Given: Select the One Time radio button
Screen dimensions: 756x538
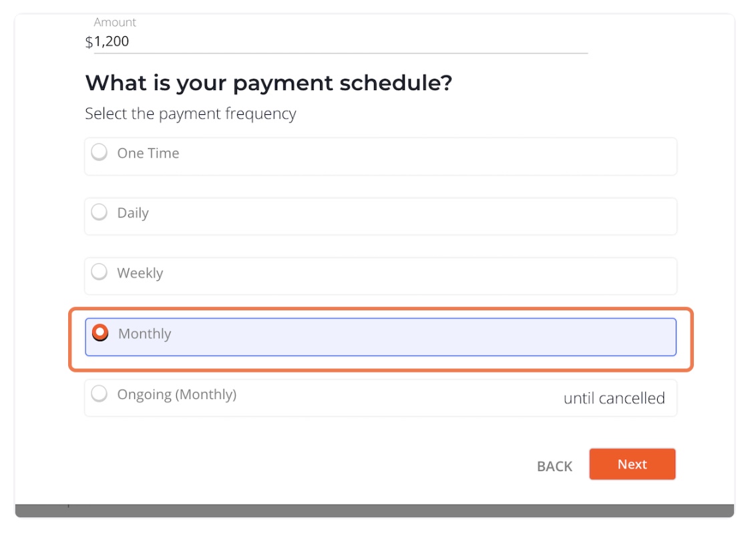Looking at the screenshot, I should pyautogui.click(x=100, y=153).
